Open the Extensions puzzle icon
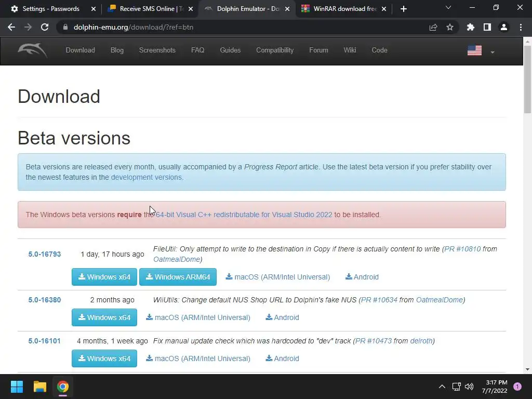This screenshot has height=399, width=532. click(471, 27)
